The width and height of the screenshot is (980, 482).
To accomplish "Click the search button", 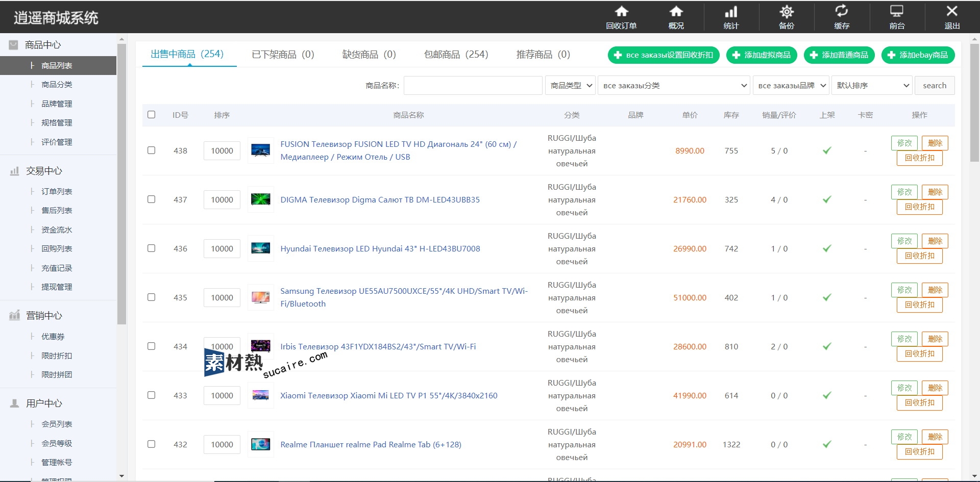I will point(935,85).
